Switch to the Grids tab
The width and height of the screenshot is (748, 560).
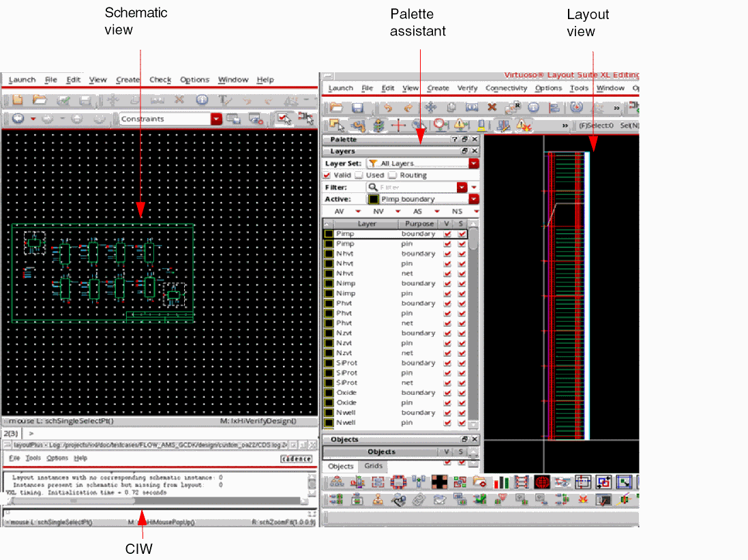(x=373, y=467)
